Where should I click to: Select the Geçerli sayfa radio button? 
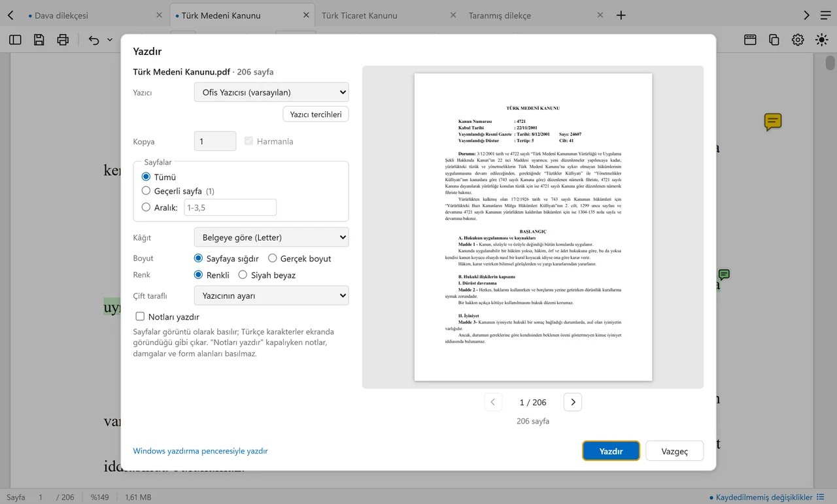(x=146, y=191)
